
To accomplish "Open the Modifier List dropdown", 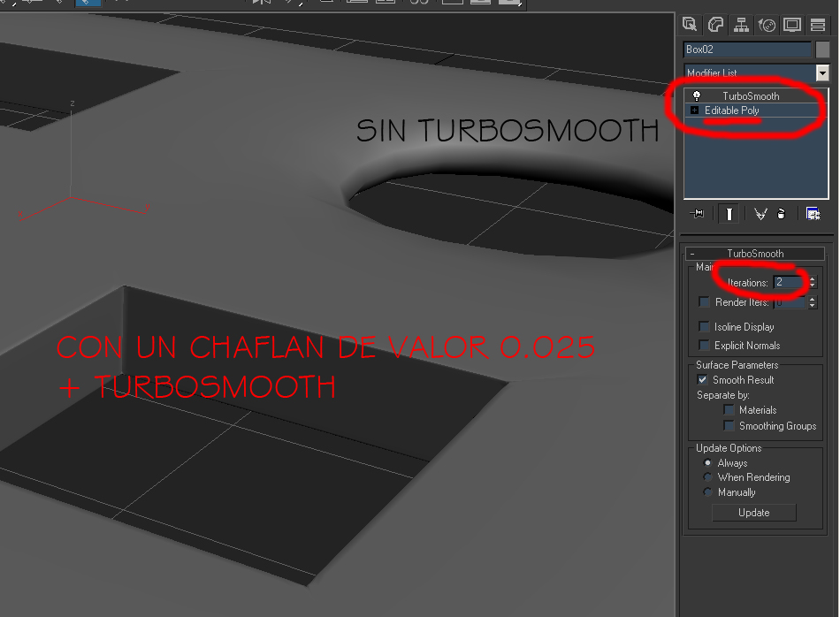I will pos(822,72).
